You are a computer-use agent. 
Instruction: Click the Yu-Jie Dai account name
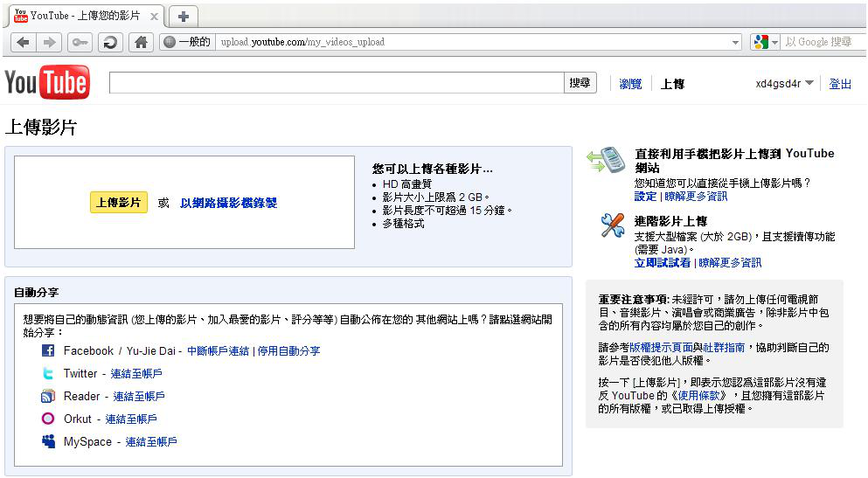click(x=151, y=350)
